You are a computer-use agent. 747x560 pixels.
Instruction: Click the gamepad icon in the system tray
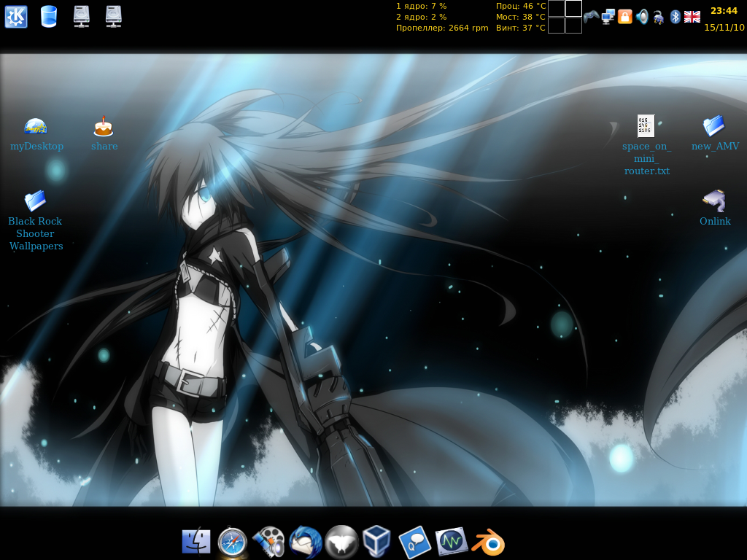click(591, 17)
